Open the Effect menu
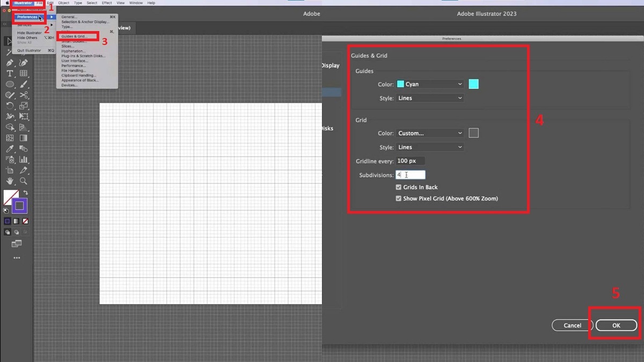Viewport: 644px width, 362px height. (107, 3)
